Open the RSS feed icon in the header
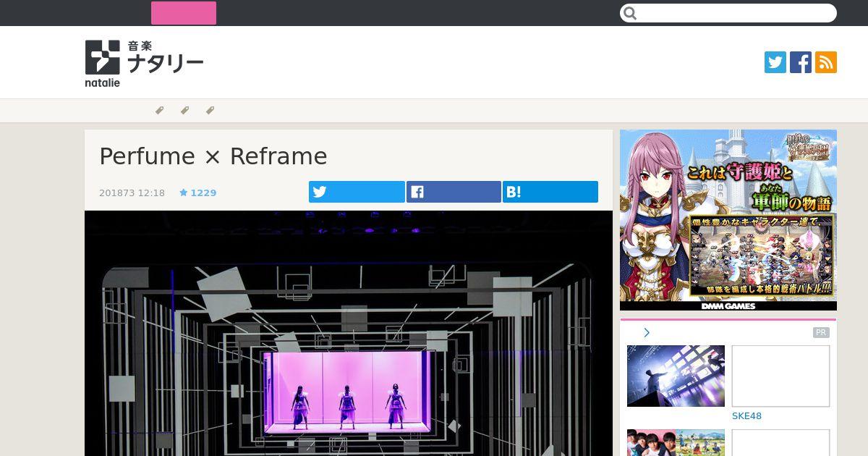This screenshot has width=868, height=456. pos(826,62)
